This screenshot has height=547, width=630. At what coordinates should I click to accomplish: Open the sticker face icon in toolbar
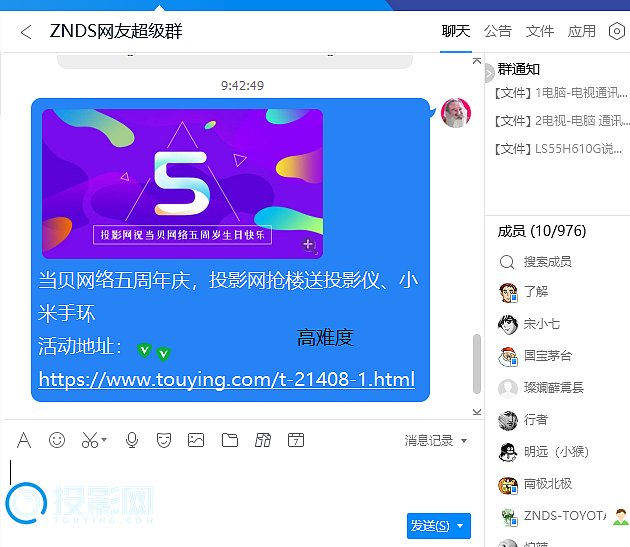[x=164, y=440]
